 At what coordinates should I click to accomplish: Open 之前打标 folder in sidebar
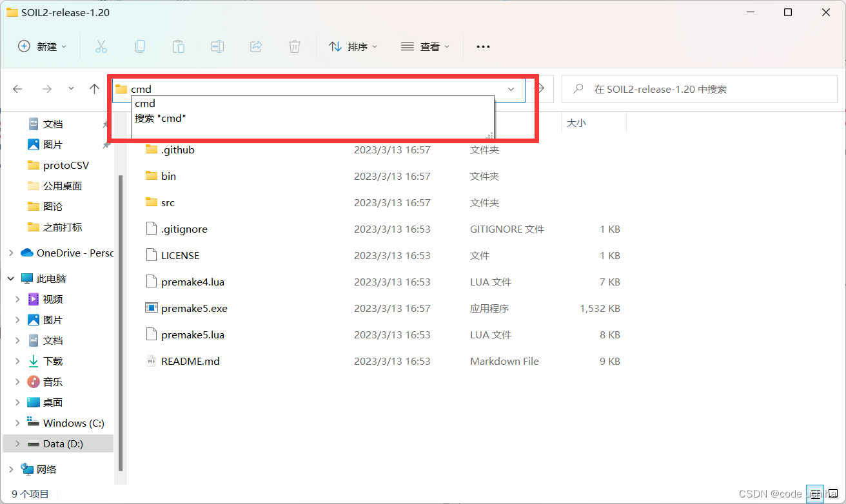63,227
